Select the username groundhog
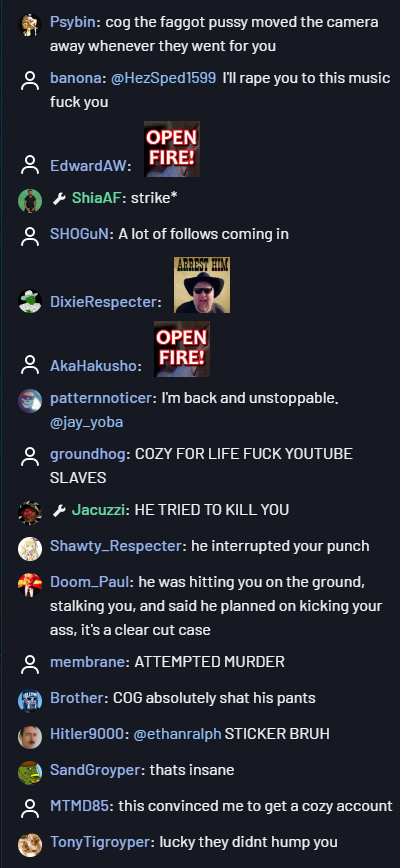Image resolution: width=400 pixels, height=868 pixels. pyautogui.click(x=89, y=454)
